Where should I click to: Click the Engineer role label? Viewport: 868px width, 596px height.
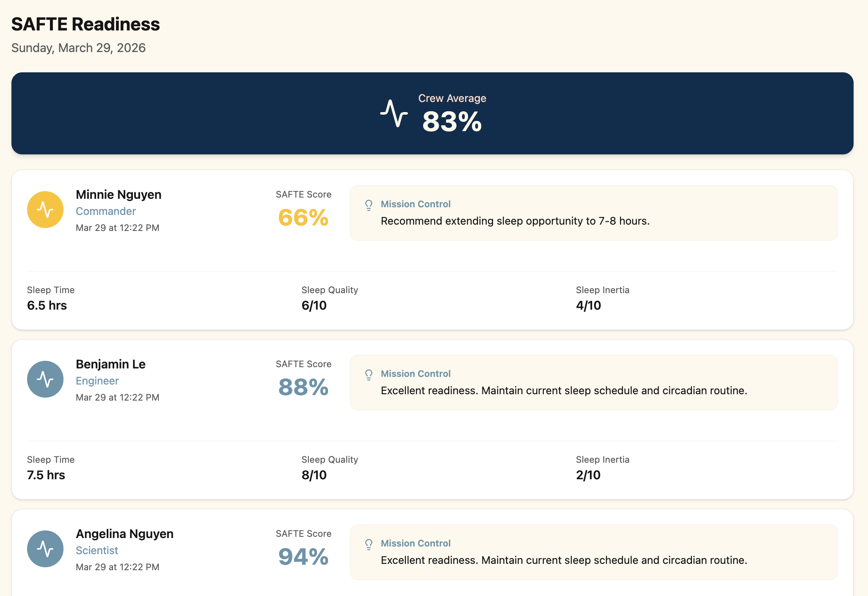(97, 381)
